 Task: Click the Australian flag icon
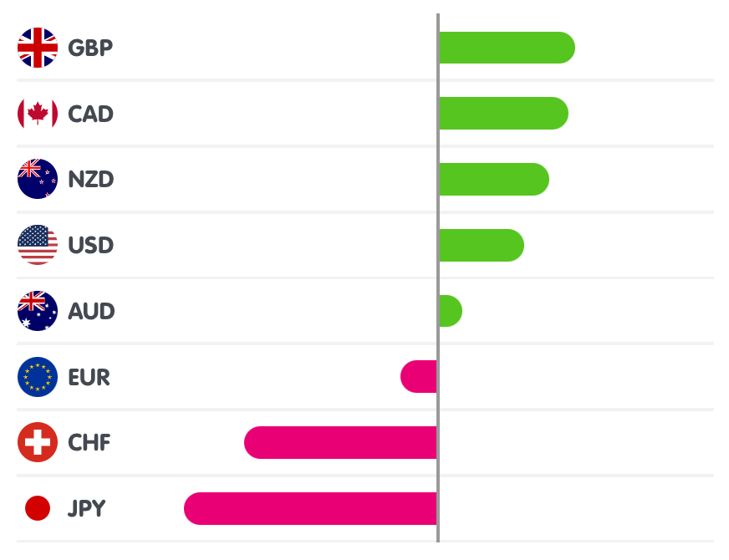click(x=38, y=311)
